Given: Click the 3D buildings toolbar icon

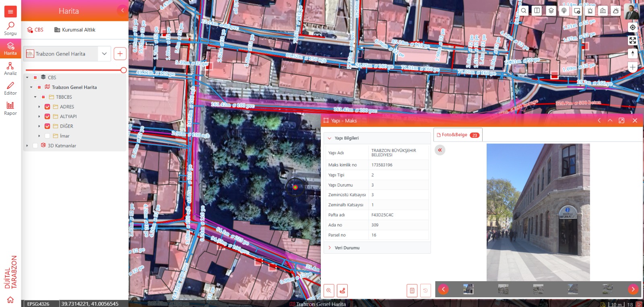Looking at the screenshot, I should point(603,11).
